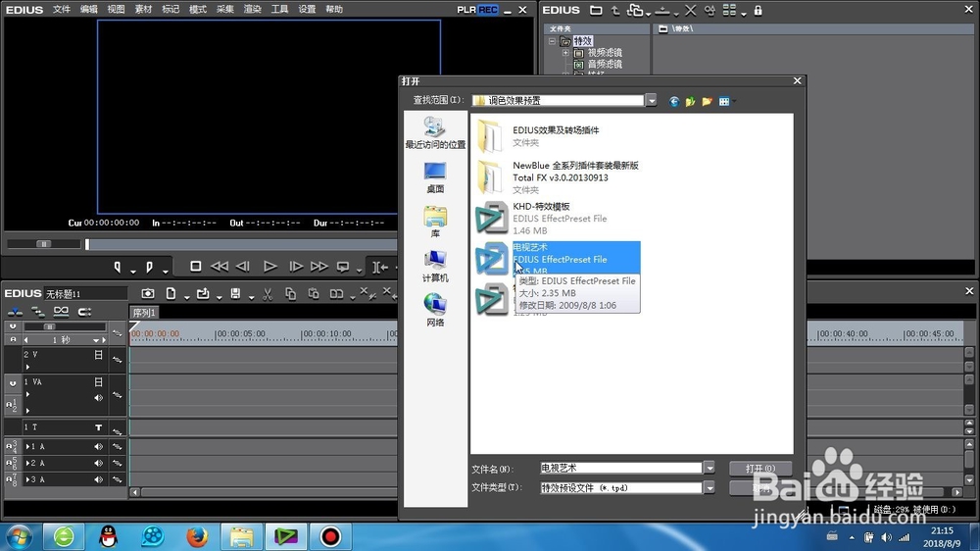The height and width of the screenshot is (551, 980).
Task: Mute audio on the 1 A track
Action: point(99,446)
